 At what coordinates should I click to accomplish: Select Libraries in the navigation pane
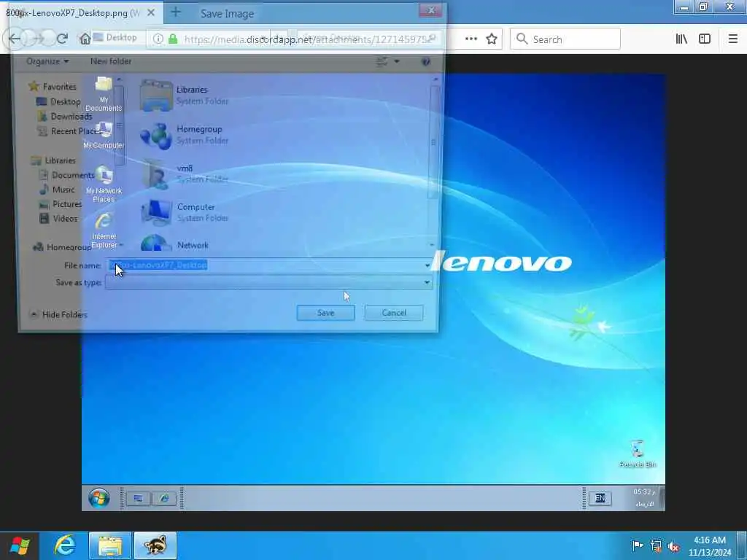tap(53, 160)
